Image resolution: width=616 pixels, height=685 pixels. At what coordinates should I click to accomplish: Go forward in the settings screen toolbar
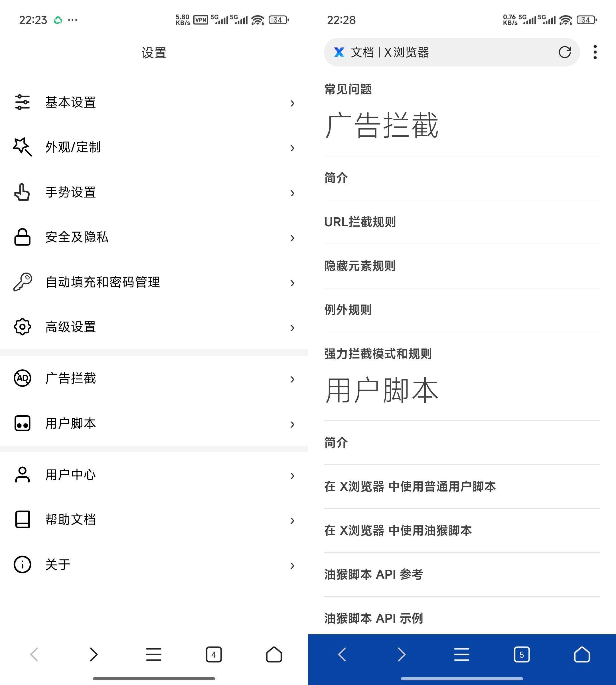[94, 654]
